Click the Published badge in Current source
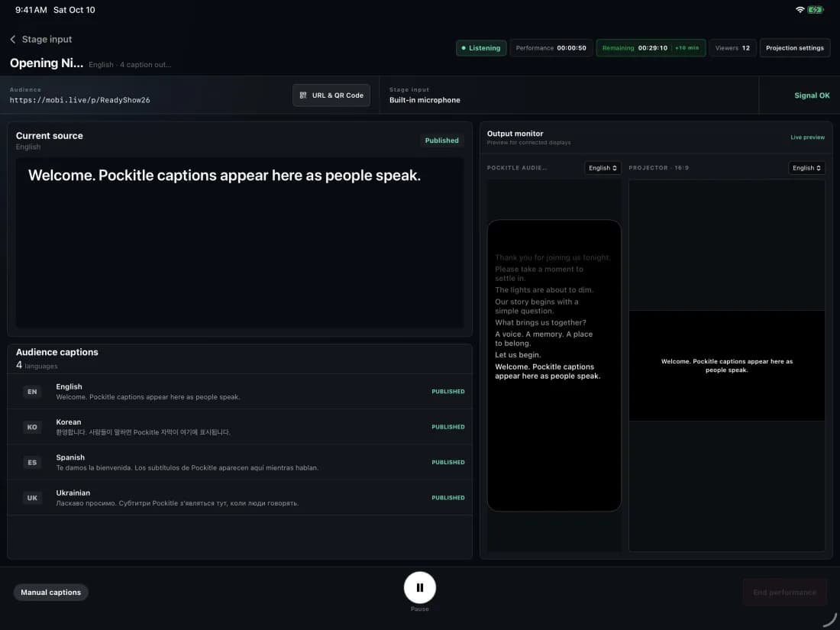The width and height of the screenshot is (840, 630). point(442,141)
